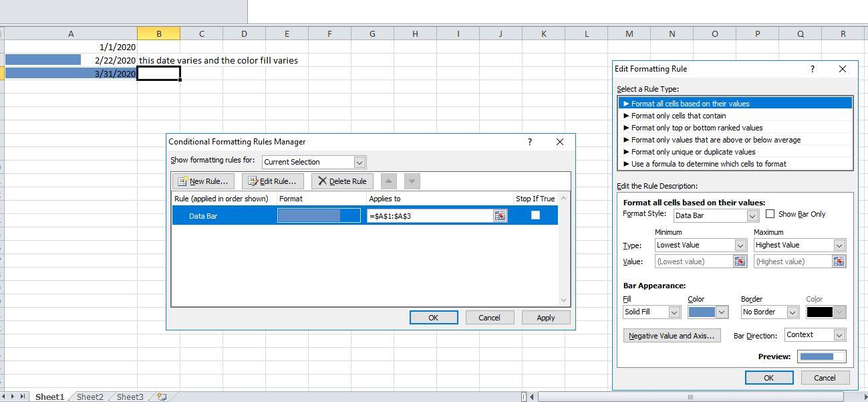Click column B header
The width and height of the screenshot is (868, 402).
pos(159,33)
